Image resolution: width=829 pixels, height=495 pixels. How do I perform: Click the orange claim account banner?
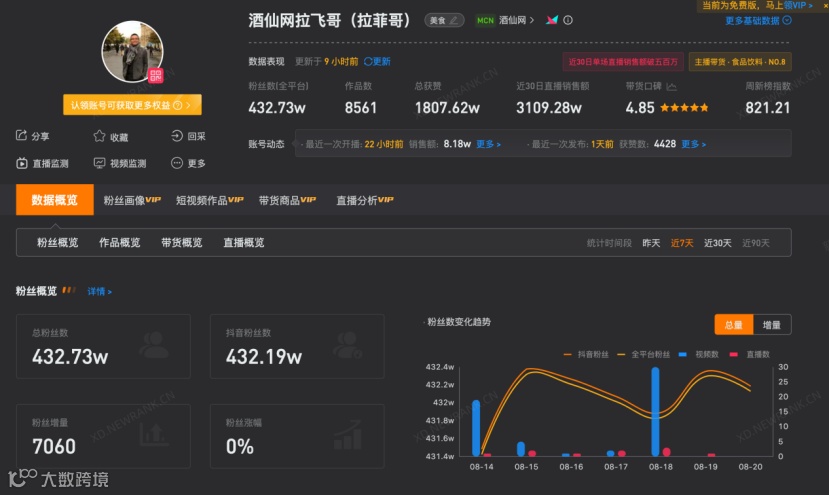click(132, 105)
